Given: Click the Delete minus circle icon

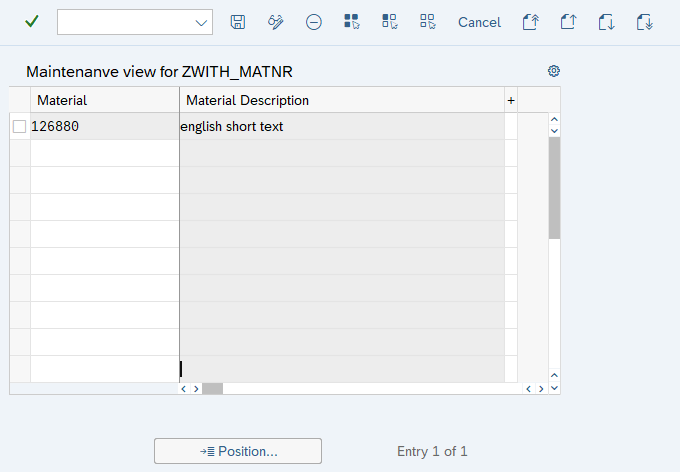Looking at the screenshot, I should point(314,22).
